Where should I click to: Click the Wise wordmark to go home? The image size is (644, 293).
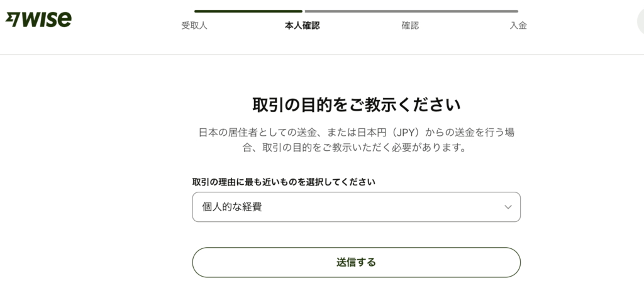pos(46,19)
